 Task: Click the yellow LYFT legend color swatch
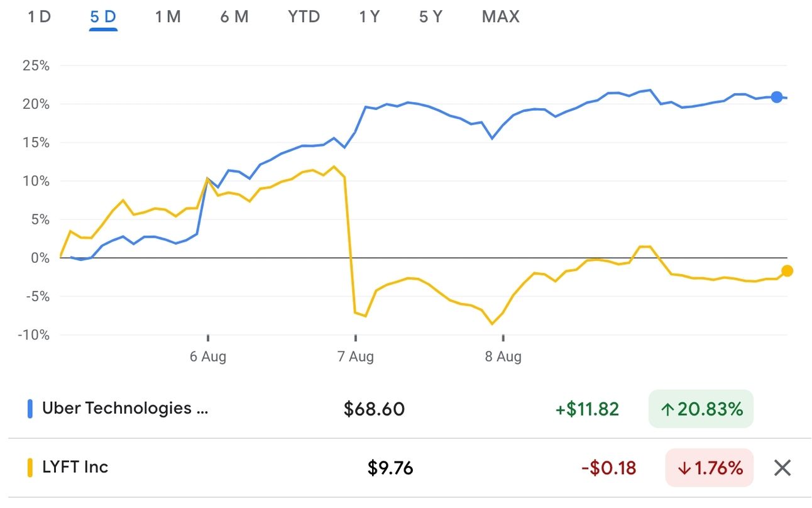point(30,468)
